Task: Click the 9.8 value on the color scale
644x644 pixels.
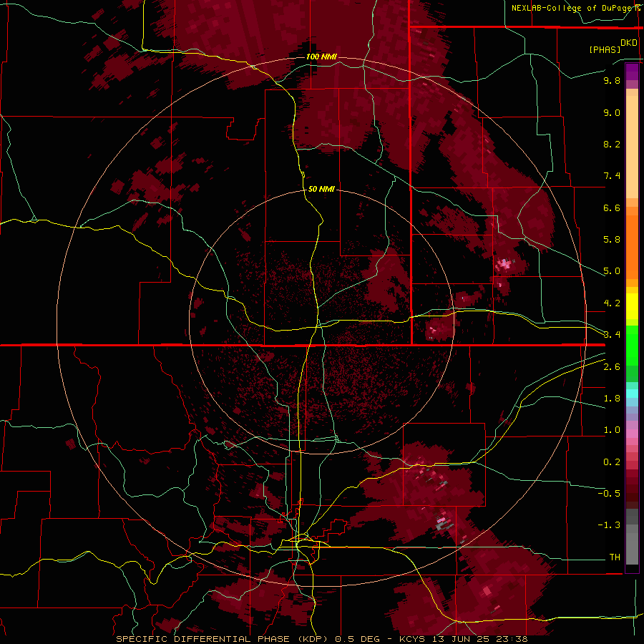Action: (612, 80)
